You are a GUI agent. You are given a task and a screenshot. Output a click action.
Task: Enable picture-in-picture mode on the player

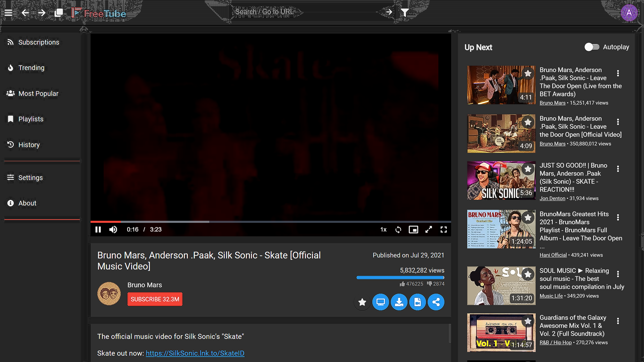coord(413,230)
